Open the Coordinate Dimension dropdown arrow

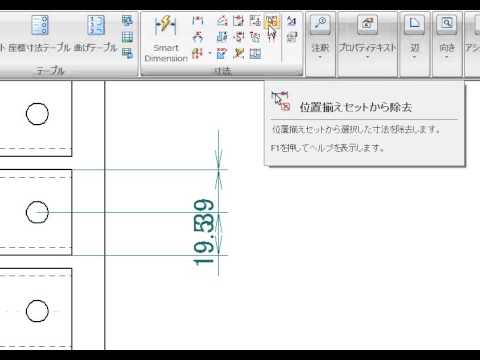click(x=210, y=53)
